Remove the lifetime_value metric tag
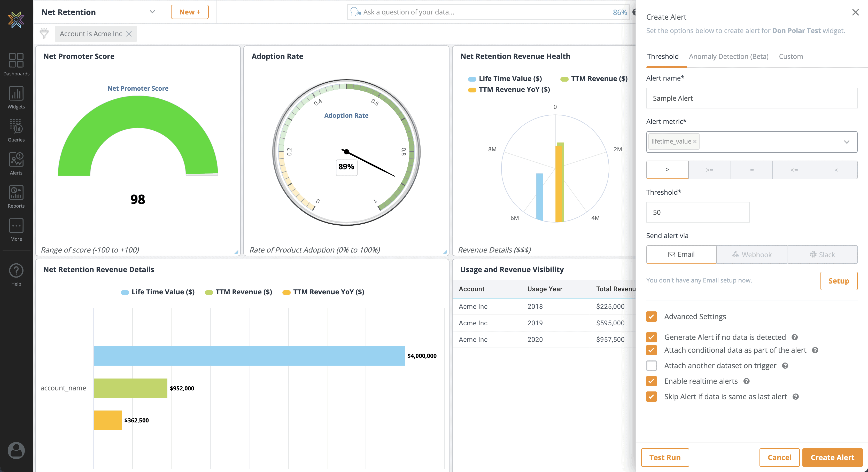 point(694,141)
